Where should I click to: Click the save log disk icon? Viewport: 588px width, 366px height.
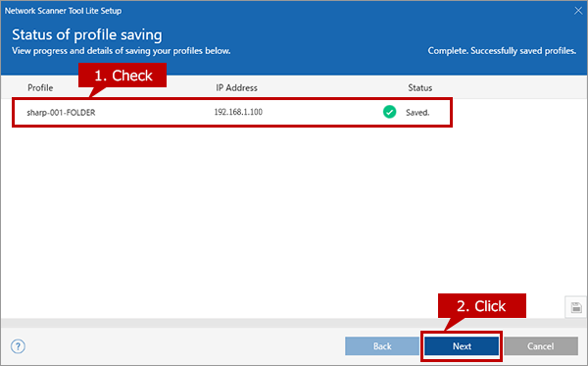pos(576,307)
